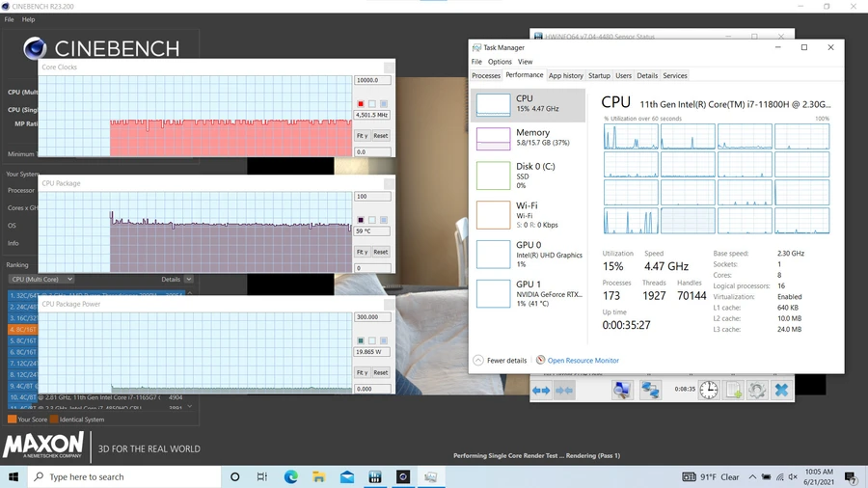
Task: Click HWiNFO log file with plus icon
Action: click(x=734, y=390)
